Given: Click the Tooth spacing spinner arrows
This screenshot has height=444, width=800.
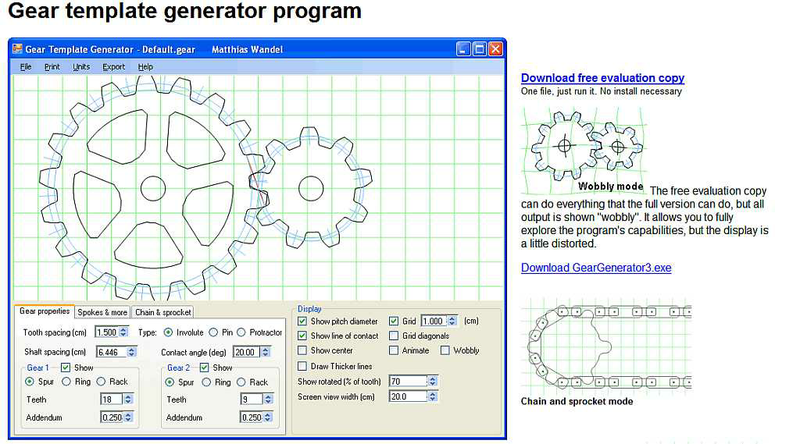Looking at the screenshot, I should click(x=124, y=332).
